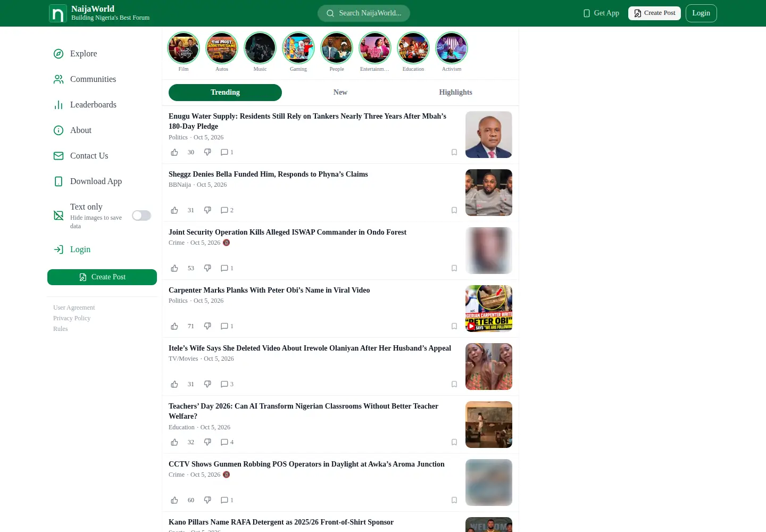766x532 pixels.
Task: Open About in the sidebar
Action: coord(102,130)
